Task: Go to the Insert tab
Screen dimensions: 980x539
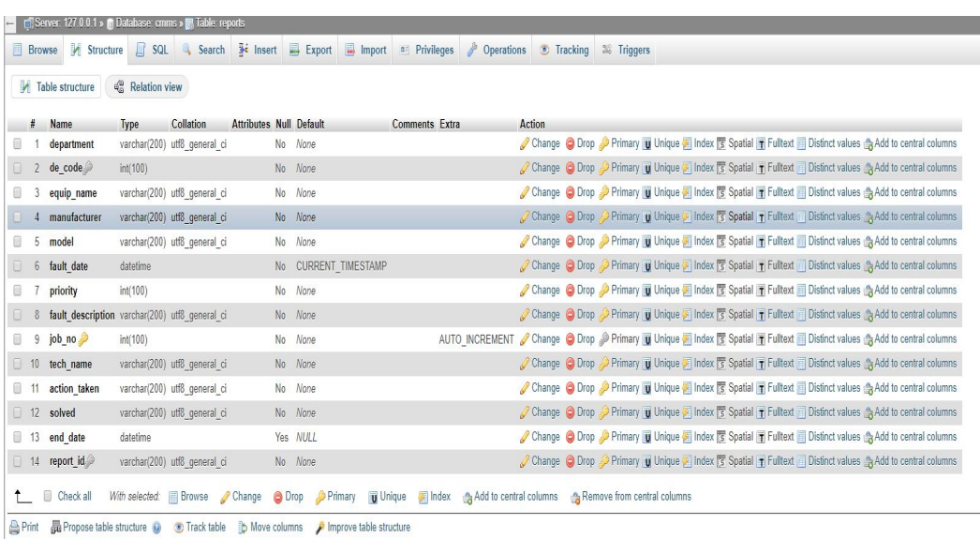Action: (x=258, y=50)
